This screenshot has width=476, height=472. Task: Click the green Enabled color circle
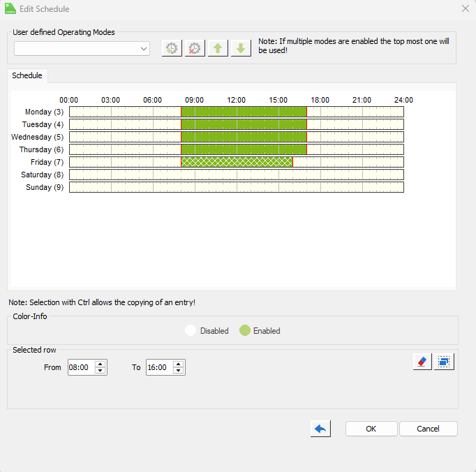point(244,331)
